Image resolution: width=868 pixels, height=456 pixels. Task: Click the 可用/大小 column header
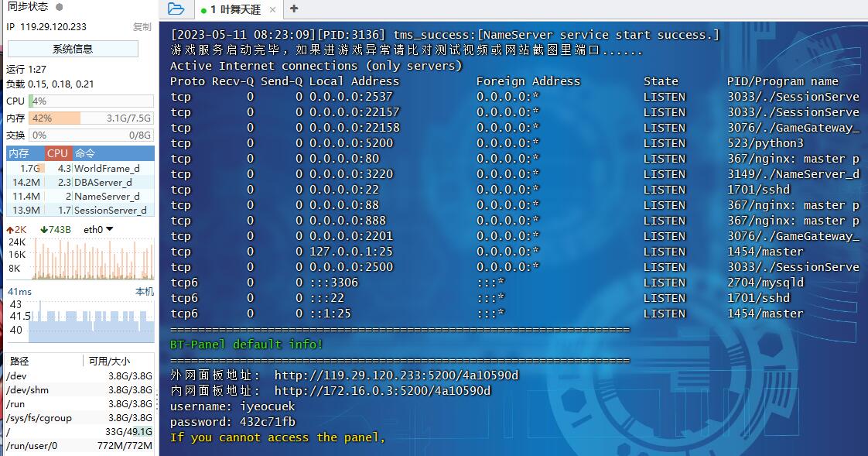click(x=118, y=362)
